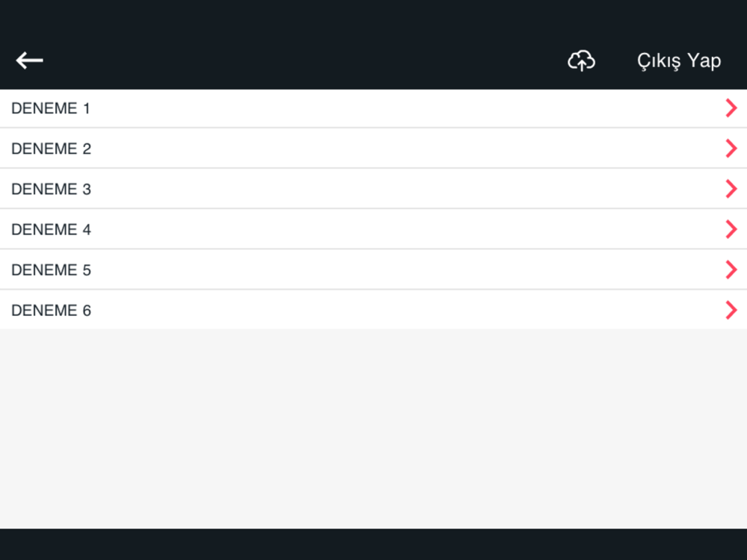Go back using the left arrow

coord(30,60)
